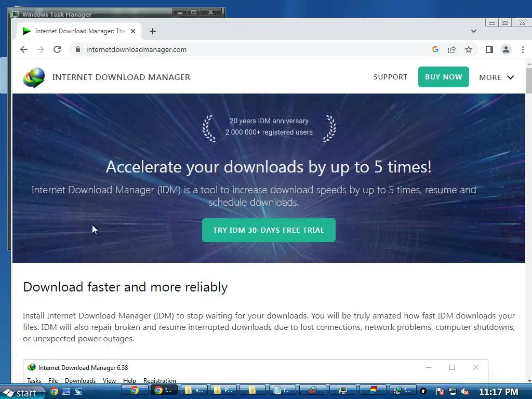Click '2 000 000+ registered users' text

269,132
